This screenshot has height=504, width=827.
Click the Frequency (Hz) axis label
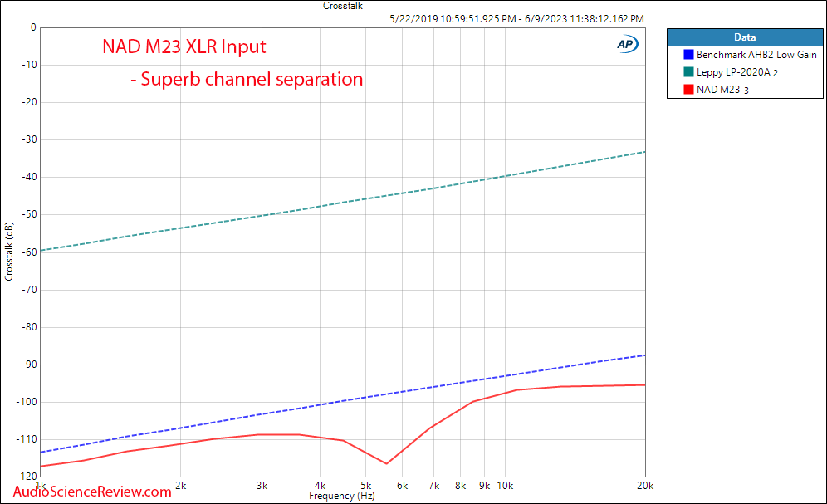coord(342,496)
